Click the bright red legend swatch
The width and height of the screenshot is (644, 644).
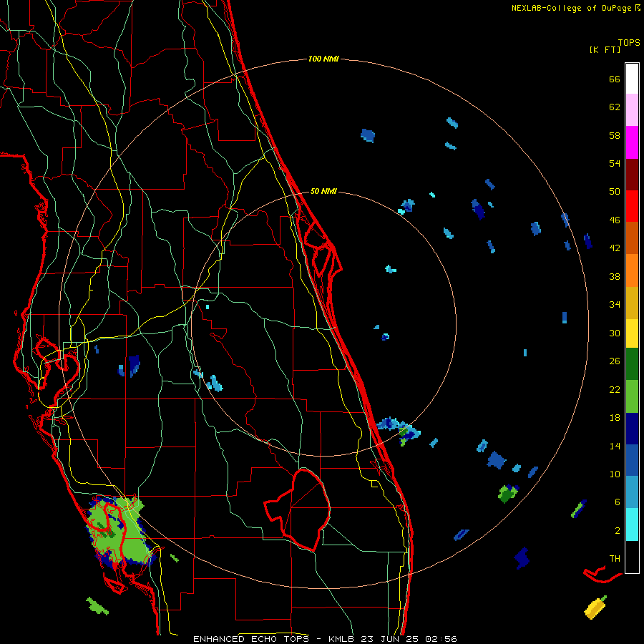coord(632,206)
